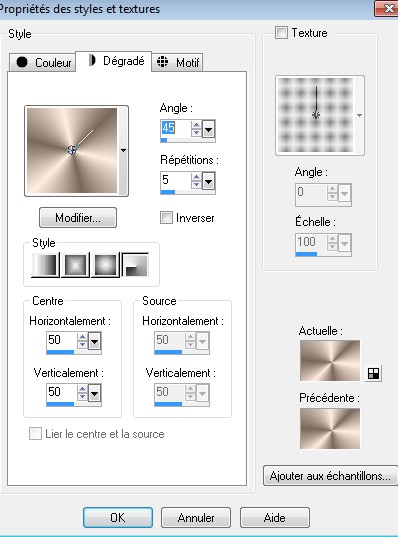Click the Annuler button
The height and width of the screenshot is (537, 398).
pyautogui.click(x=196, y=517)
